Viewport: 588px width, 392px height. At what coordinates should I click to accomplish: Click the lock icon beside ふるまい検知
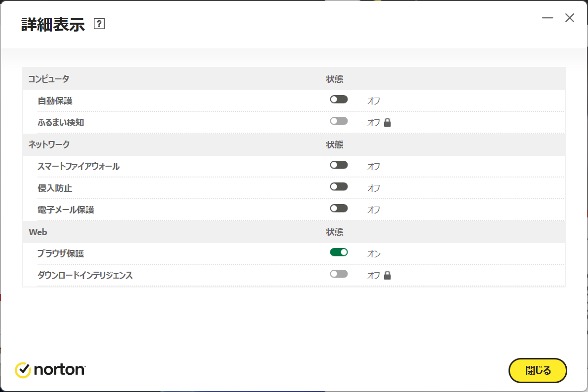(x=388, y=123)
